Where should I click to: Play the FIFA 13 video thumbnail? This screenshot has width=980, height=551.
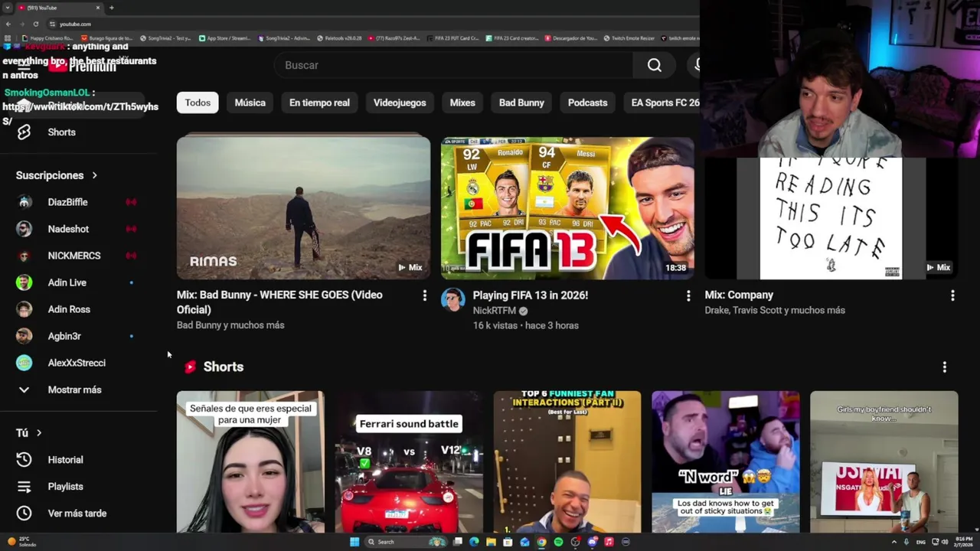567,207
